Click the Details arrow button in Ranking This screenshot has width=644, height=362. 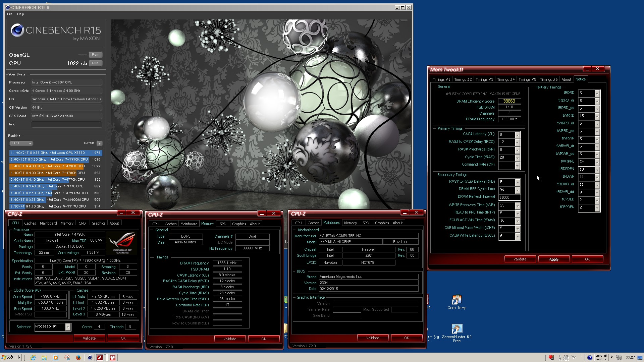99,143
